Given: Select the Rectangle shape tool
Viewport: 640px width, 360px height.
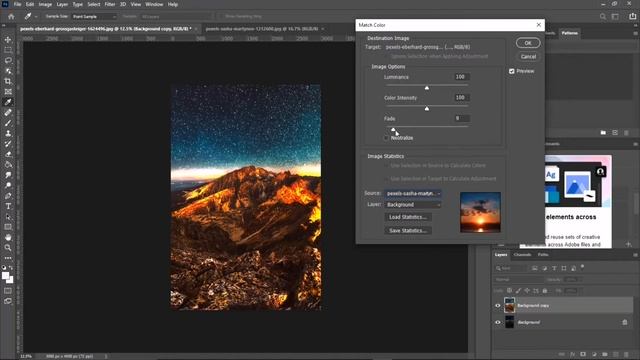Looking at the screenshot, I should click(x=8, y=227).
